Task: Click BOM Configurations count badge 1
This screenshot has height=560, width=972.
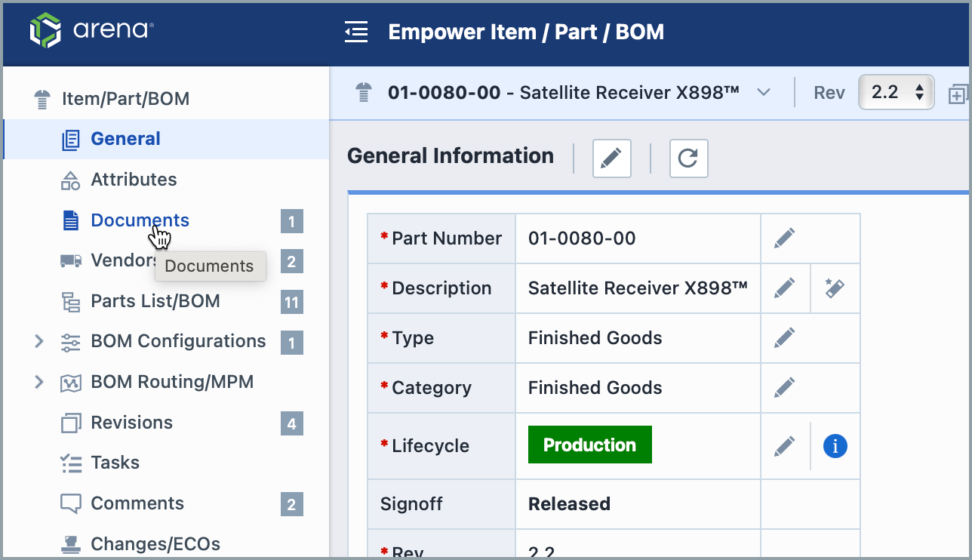Action: click(x=292, y=343)
